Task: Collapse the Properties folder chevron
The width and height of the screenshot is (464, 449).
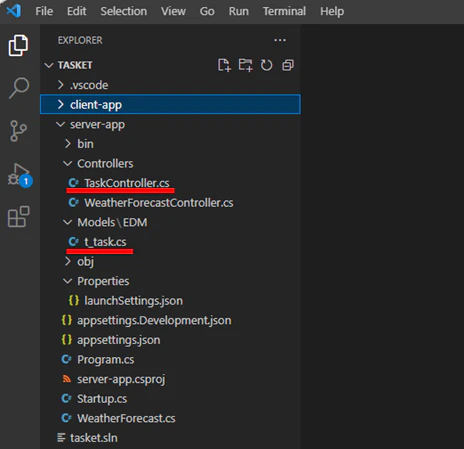Action: (x=68, y=281)
